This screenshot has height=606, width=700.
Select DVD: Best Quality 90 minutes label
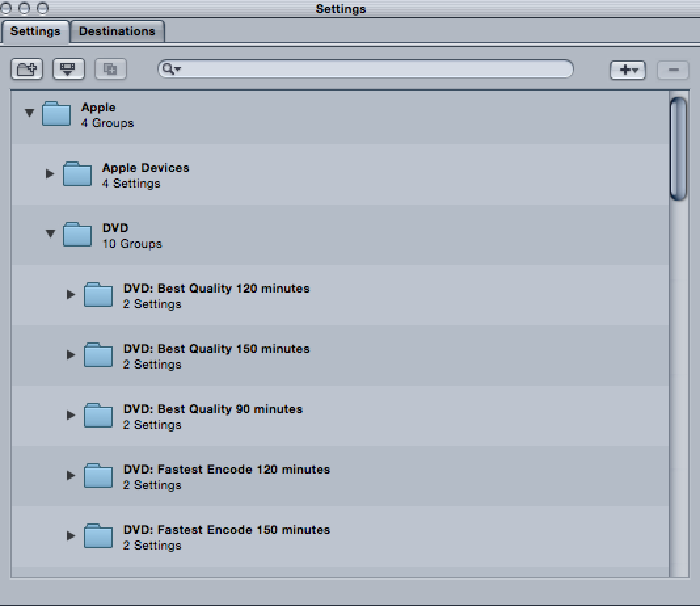pyautogui.click(x=213, y=409)
